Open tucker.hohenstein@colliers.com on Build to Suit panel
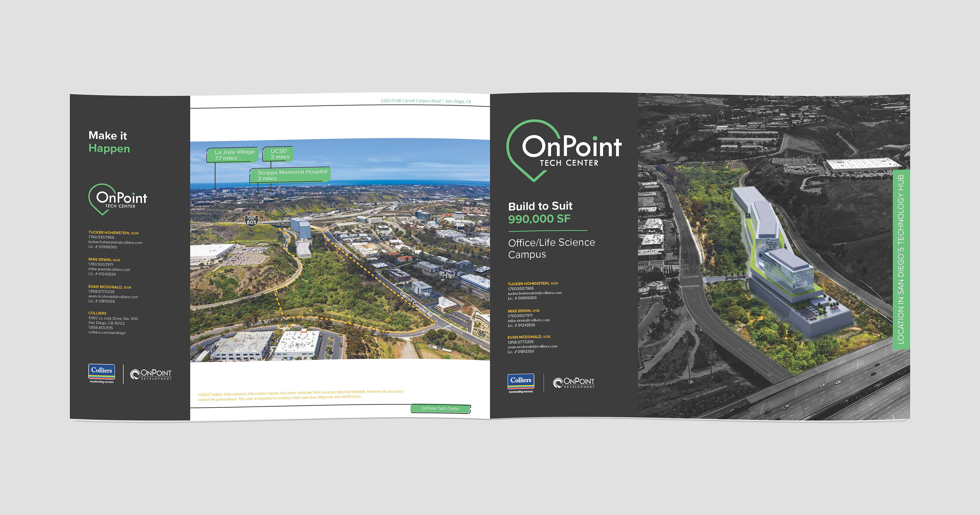The width and height of the screenshot is (980, 515). pyautogui.click(x=534, y=293)
